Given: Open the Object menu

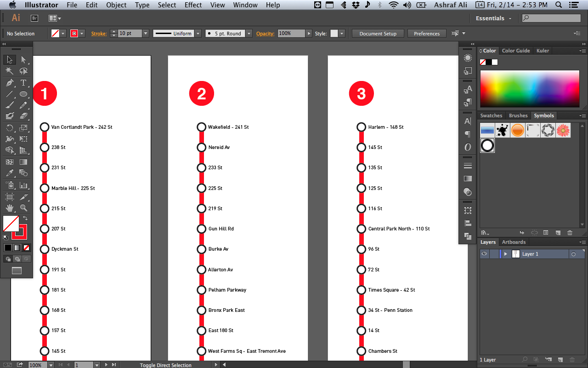Looking at the screenshot, I should pos(116,5).
